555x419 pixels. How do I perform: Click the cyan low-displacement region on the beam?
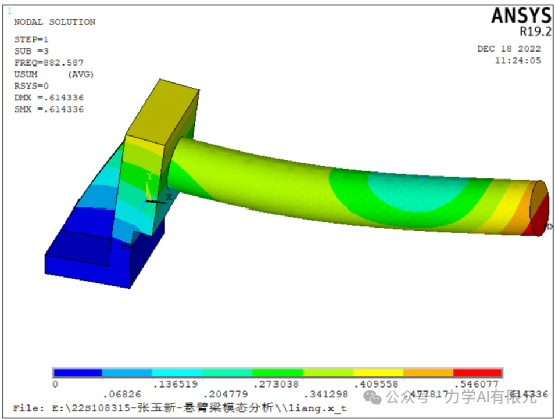[x=418, y=191]
